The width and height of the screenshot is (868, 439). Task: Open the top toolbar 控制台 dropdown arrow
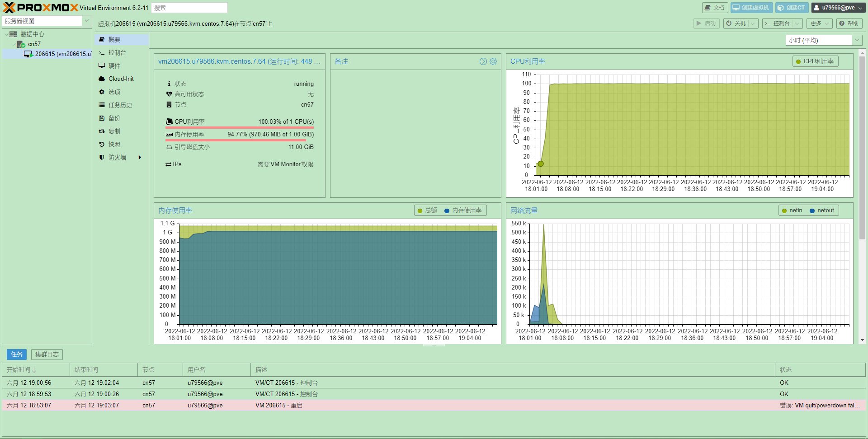(797, 23)
